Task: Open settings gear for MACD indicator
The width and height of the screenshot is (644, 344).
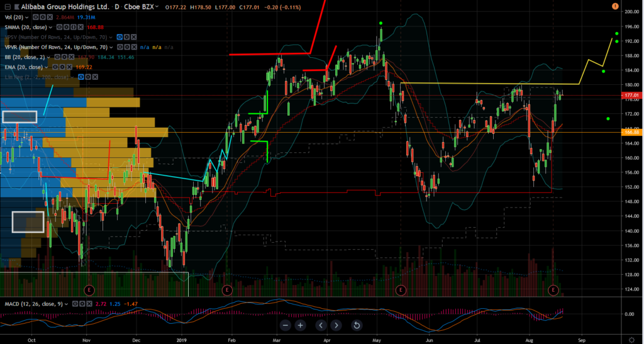Action: (x=82, y=304)
